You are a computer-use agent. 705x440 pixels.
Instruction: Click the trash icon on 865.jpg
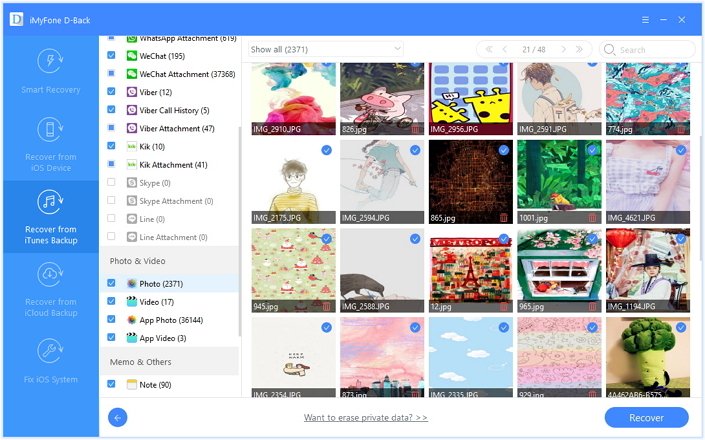point(504,218)
